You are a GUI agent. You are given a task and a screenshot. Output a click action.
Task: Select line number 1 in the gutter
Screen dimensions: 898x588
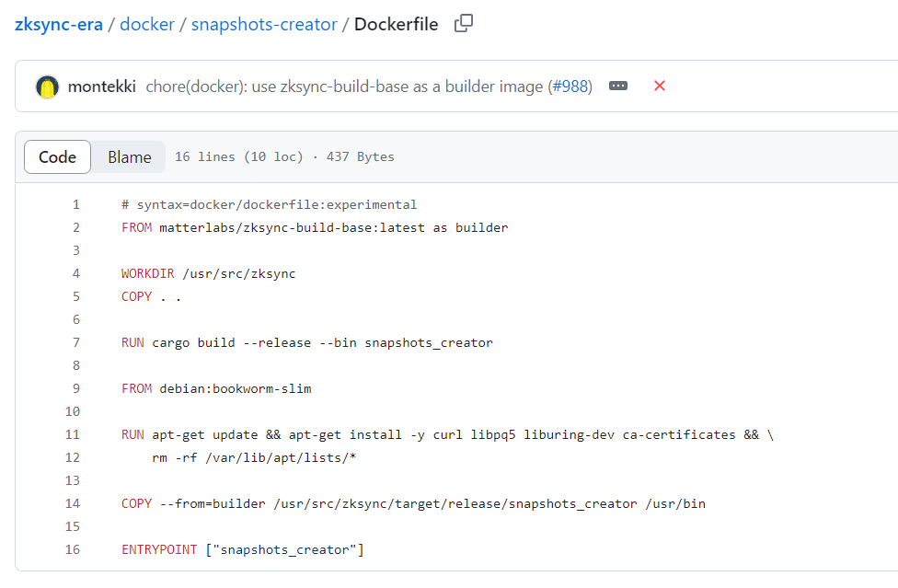75,204
